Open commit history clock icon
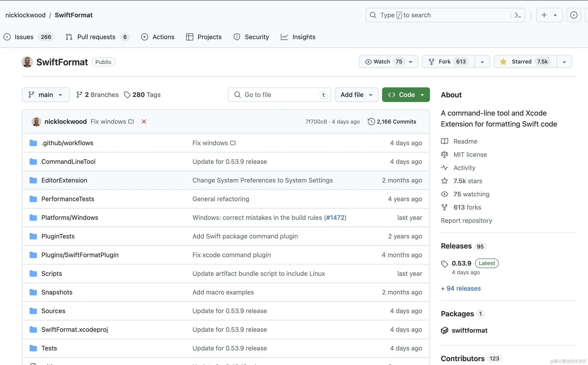 click(371, 122)
